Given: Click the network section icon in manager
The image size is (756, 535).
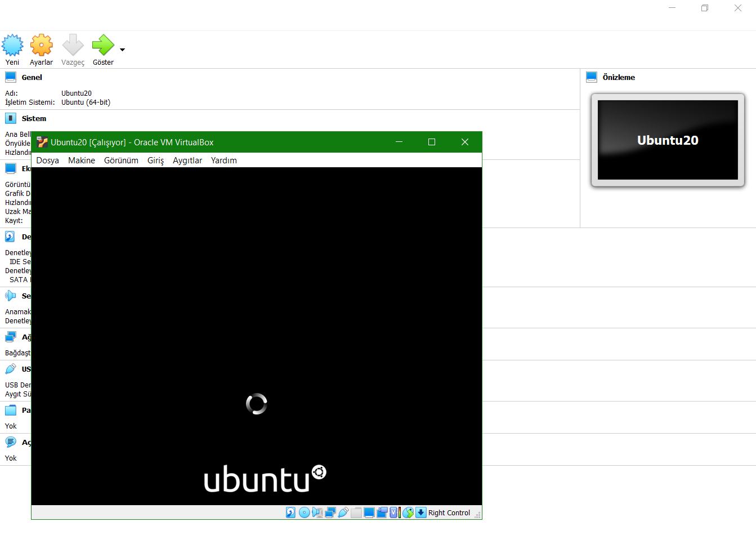Looking at the screenshot, I should click(x=11, y=337).
